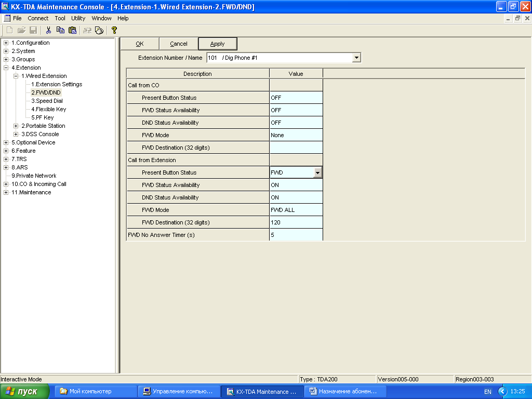Open Extension Number / Name dropdown arrow
This screenshot has height=399, width=532.
click(x=356, y=58)
